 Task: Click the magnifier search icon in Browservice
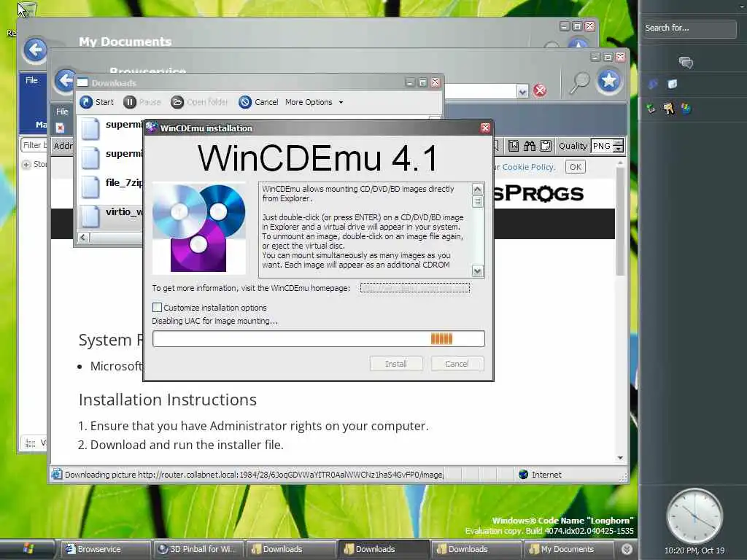tap(579, 83)
